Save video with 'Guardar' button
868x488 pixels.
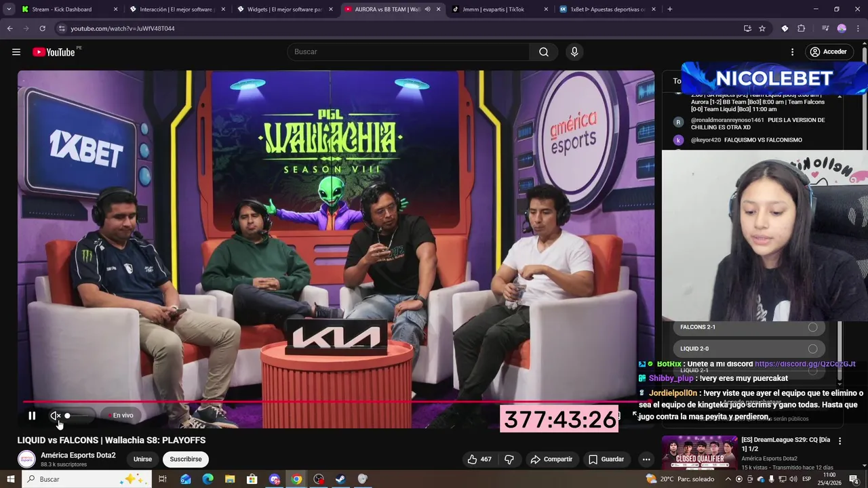[x=606, y=459]
